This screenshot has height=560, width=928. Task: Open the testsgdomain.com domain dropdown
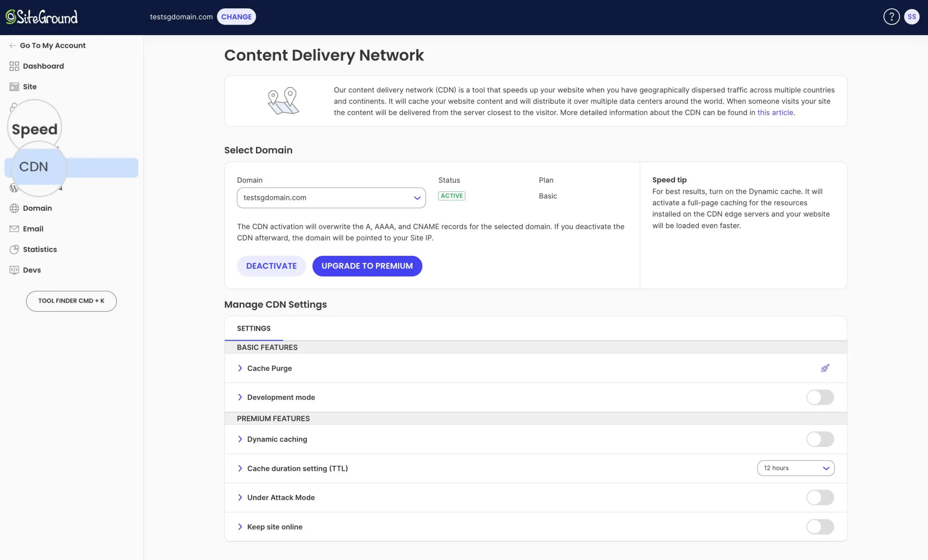point(331,197)
